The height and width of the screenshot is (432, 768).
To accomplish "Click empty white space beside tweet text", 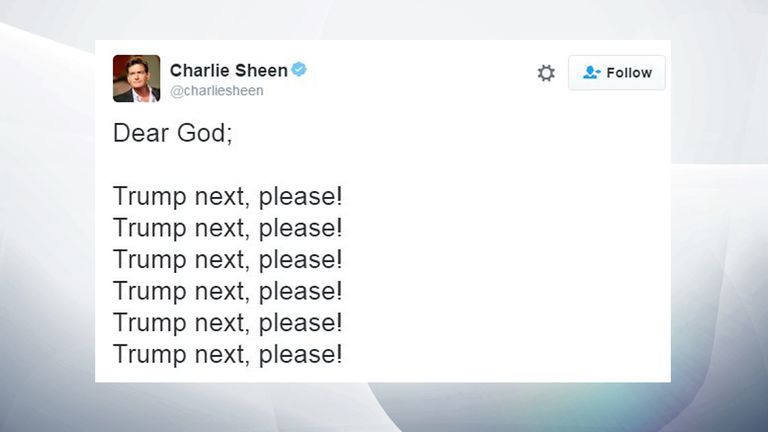I will tap(504, 245).
